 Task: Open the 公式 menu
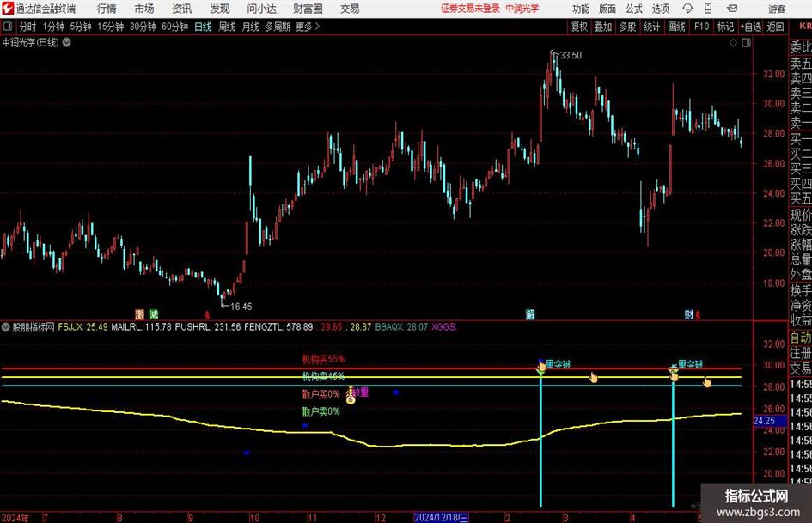(x=634, y=9)
